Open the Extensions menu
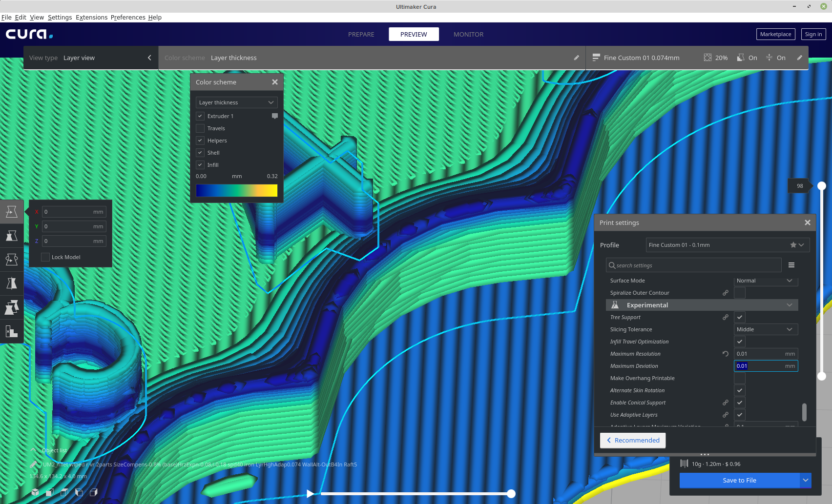This screenshot has height=504, width=832. pos(91,17)
